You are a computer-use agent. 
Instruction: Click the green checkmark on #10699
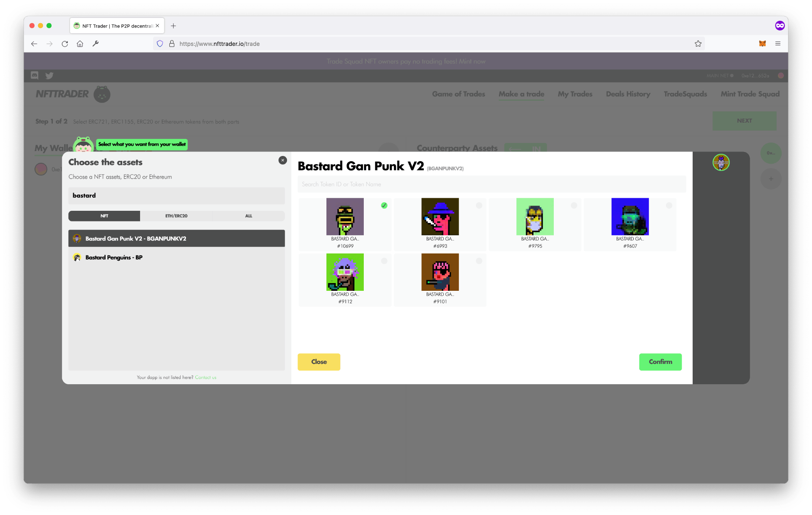point(384,206)
